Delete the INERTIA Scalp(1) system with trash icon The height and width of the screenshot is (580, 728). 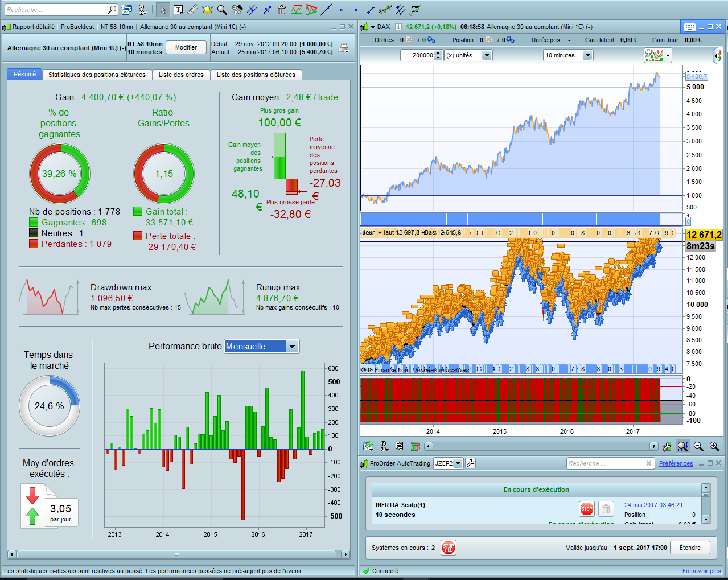coord(606,509)
